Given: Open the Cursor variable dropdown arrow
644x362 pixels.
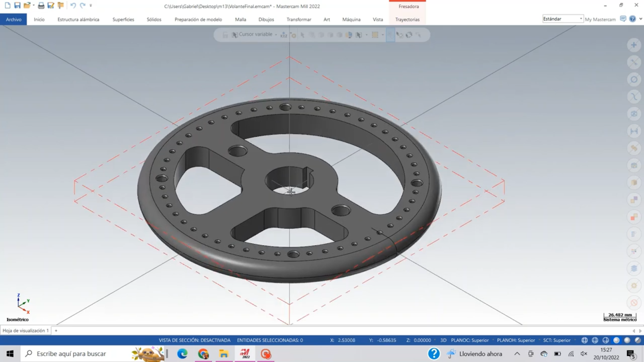Looking at the screenshot, I should pyautogui.click(x=276, y=35).
